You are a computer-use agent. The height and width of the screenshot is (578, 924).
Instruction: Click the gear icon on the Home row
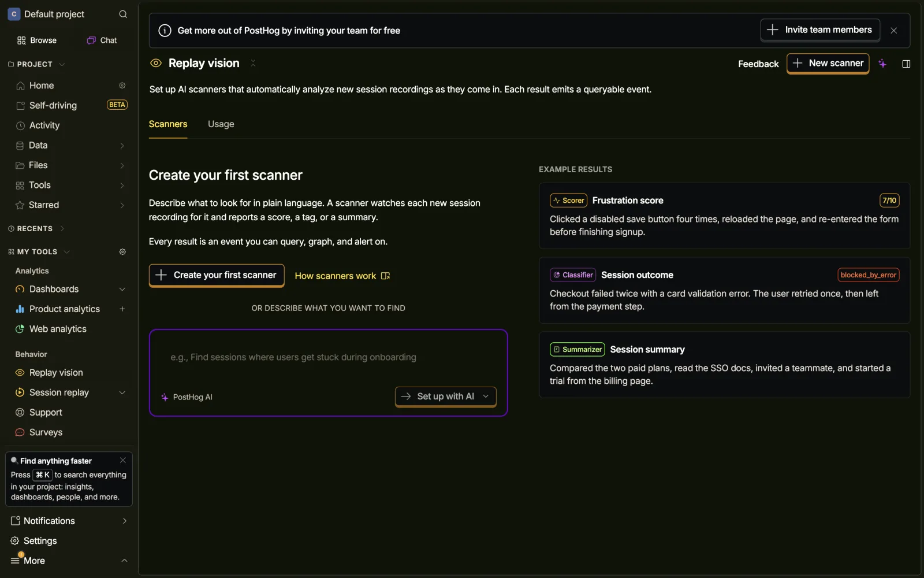(122, 86)
